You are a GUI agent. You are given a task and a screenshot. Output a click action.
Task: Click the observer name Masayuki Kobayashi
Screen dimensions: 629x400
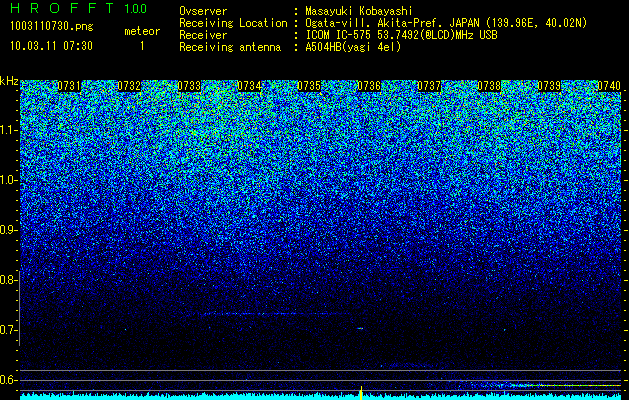[359, 11]
